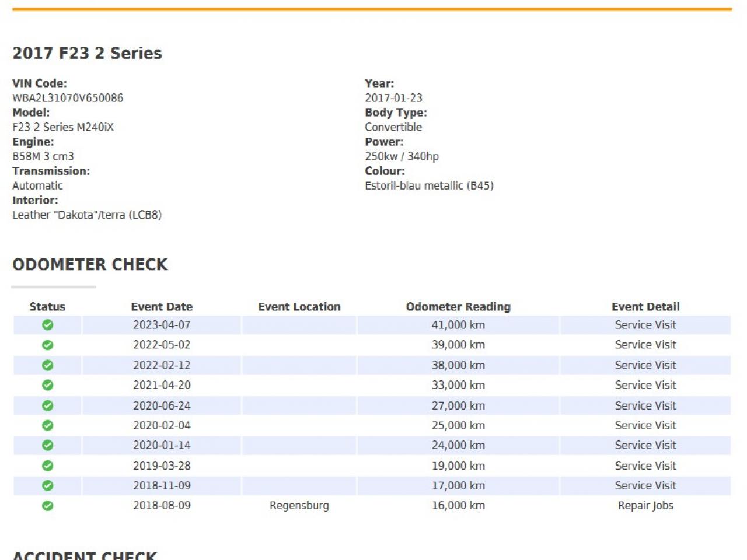
Task: Click the Regensburg event location cell
Action: 299,506
